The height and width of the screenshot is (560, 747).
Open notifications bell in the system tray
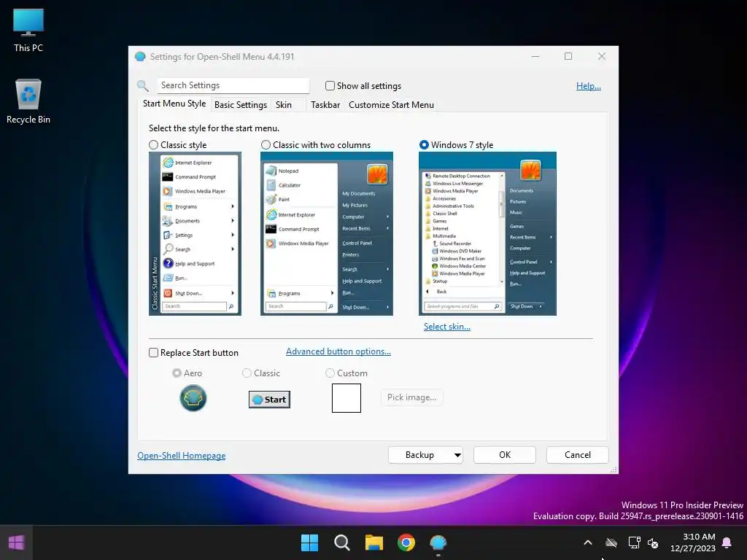click(x=727, y=542)
